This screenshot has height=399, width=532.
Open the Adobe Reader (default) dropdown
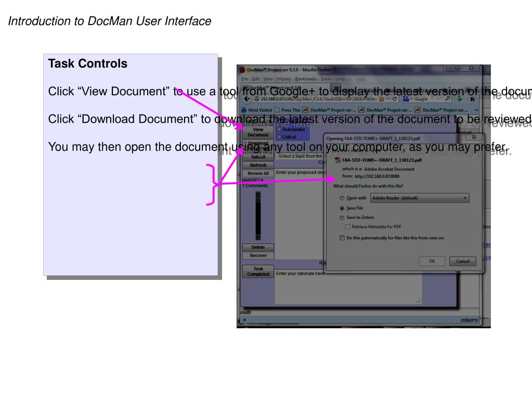(420, 198)
